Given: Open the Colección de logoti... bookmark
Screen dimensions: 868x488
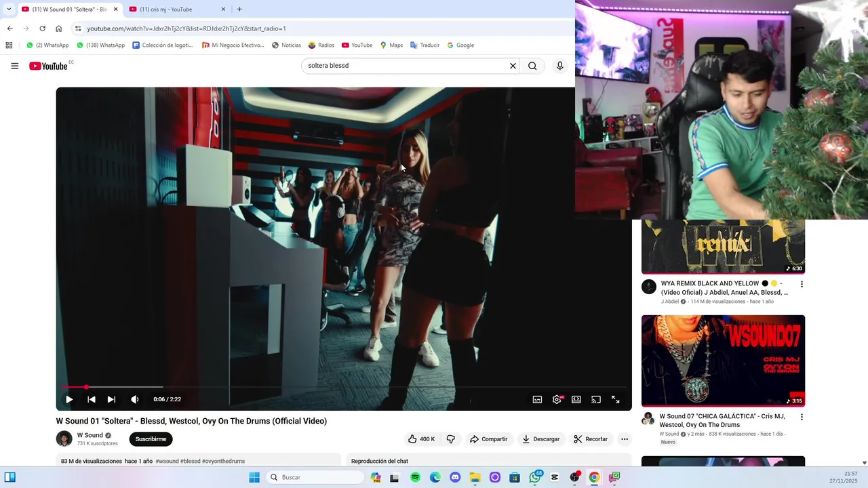Looking at the screenshot, I should (163, 45).
